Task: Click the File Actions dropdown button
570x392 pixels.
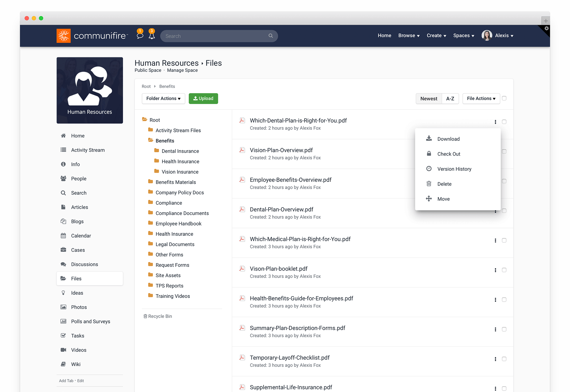Action: (x=480, y=98)
